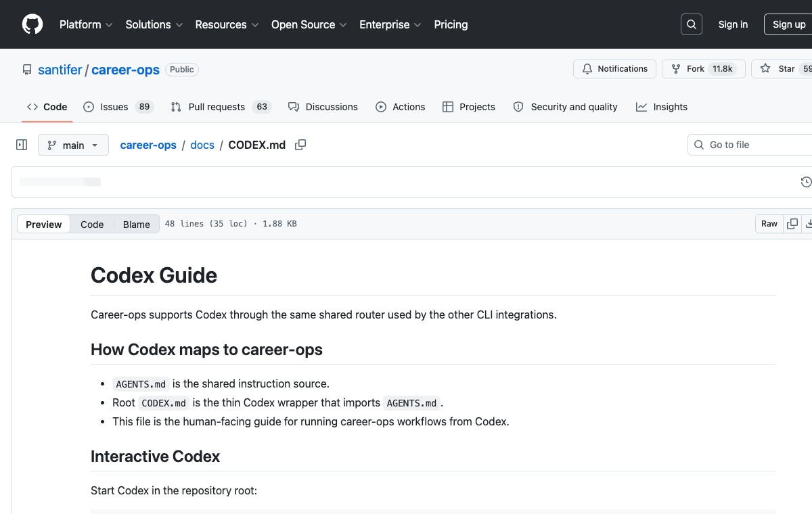Go to the Pricing page
This screenshot has height=514, width=812.
451,24
